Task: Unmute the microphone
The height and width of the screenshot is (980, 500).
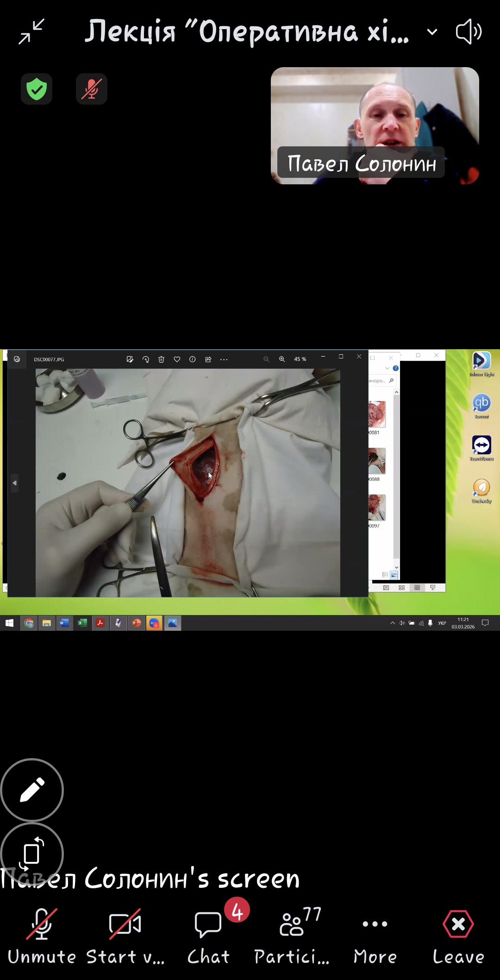Action: click(42, 936)
